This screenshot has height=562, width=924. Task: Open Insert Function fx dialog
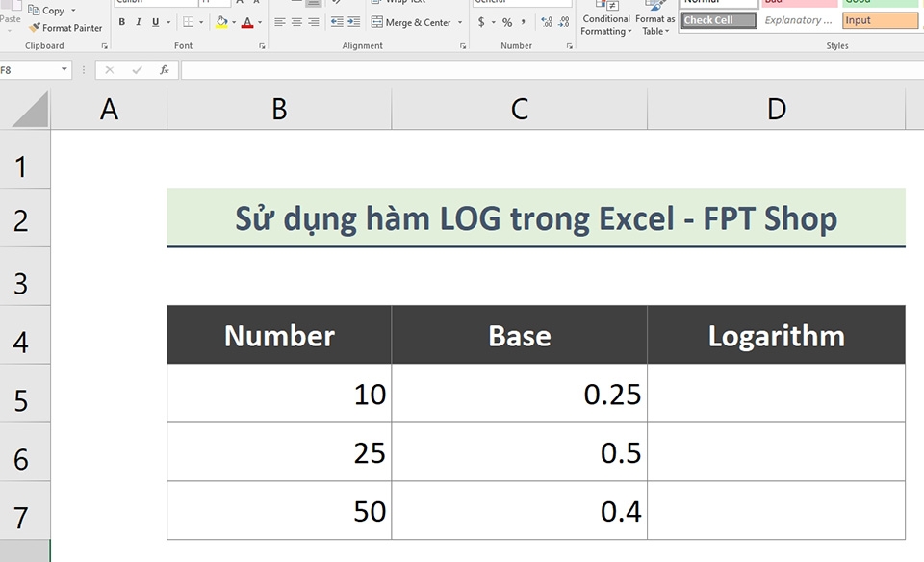[x=165, y=70]
